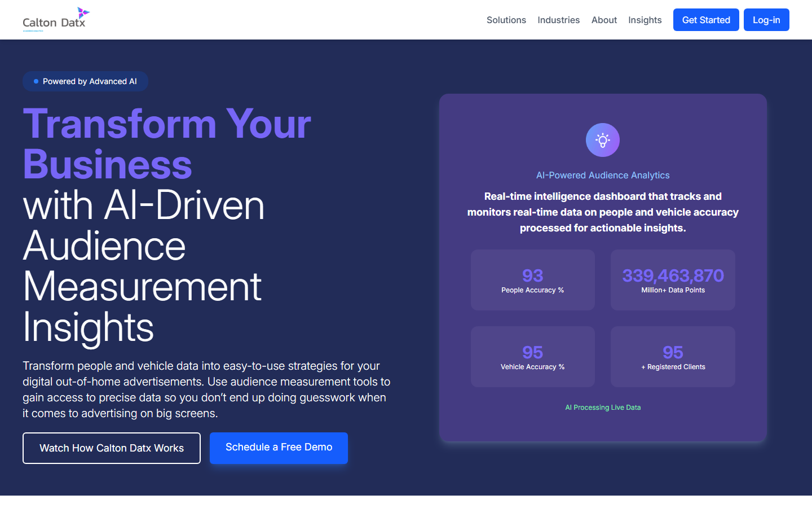Expand the AI-Powered Audience Analytics card

[x=603, y=175]
